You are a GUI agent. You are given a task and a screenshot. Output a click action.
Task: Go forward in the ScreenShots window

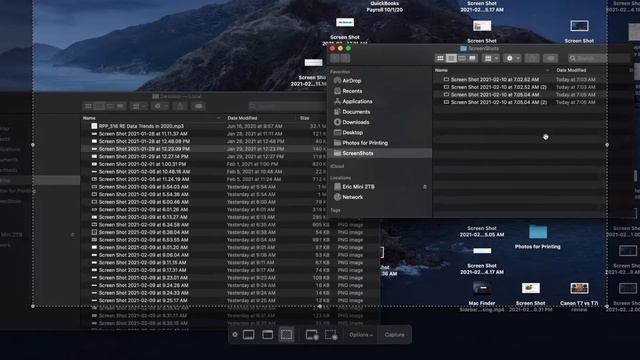tap(345, 58)
